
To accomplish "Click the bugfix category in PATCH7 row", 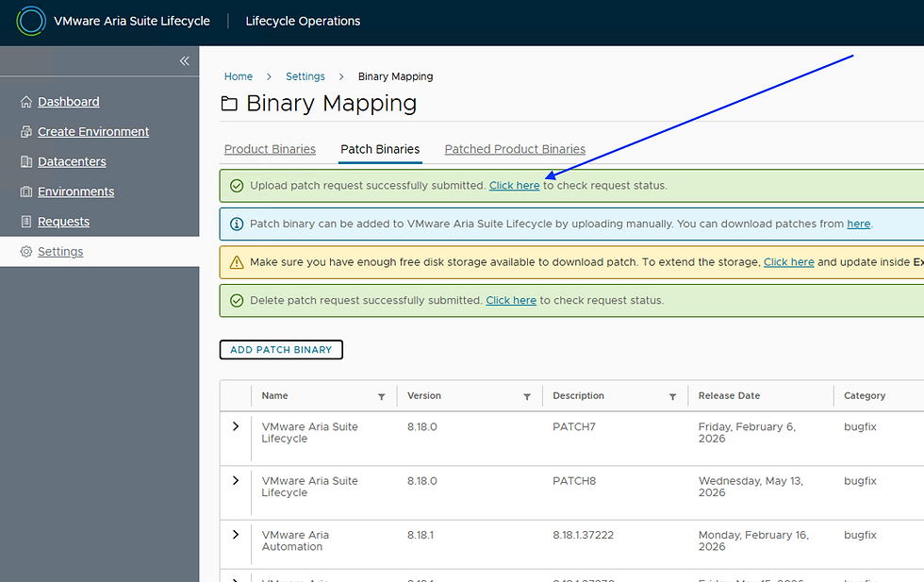I will (860, 427).
